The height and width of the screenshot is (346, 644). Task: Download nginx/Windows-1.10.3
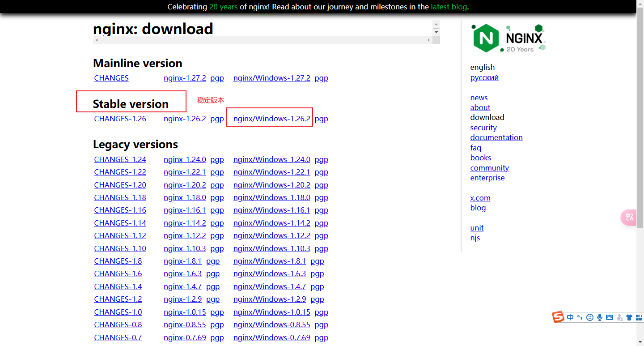[x=271, y=248]
